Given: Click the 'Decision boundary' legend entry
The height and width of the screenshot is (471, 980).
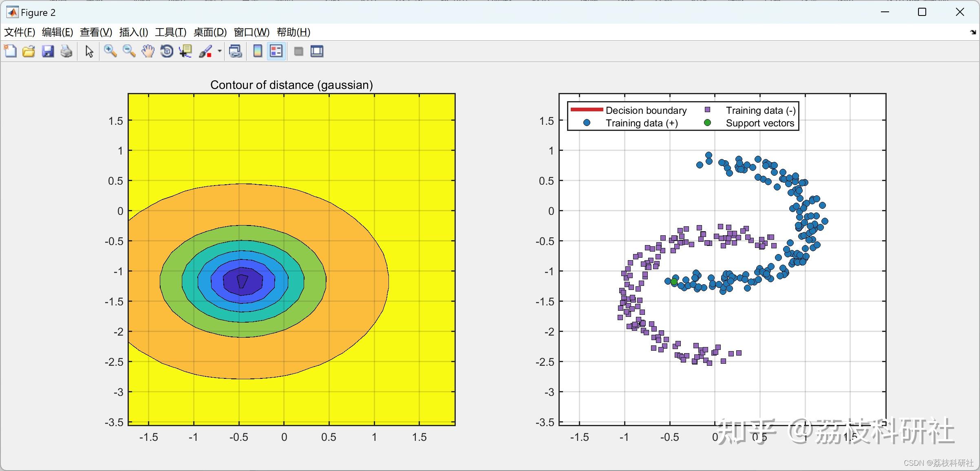Looking at the screenshot, I should pos(646,111).
